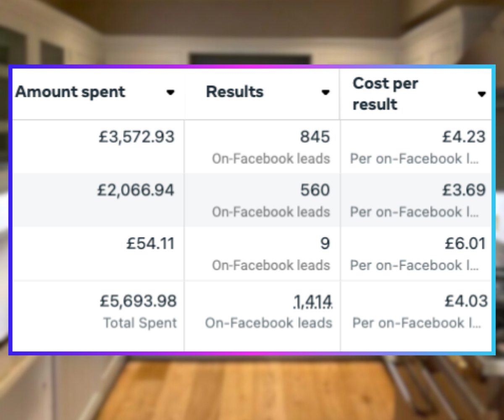
Task: Click the Cost per result header
Action: click(385, 94)
